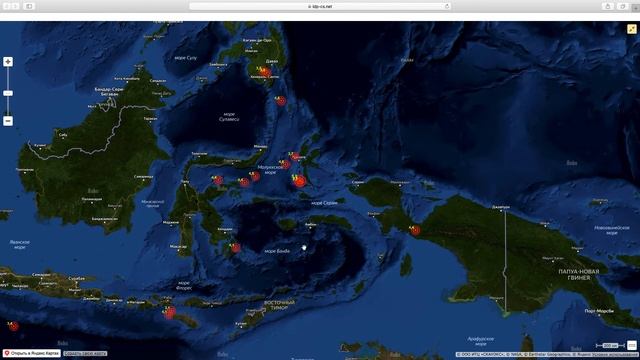
Task: Select the earthquake marker near Sumba
Action: tap(169, 312)
